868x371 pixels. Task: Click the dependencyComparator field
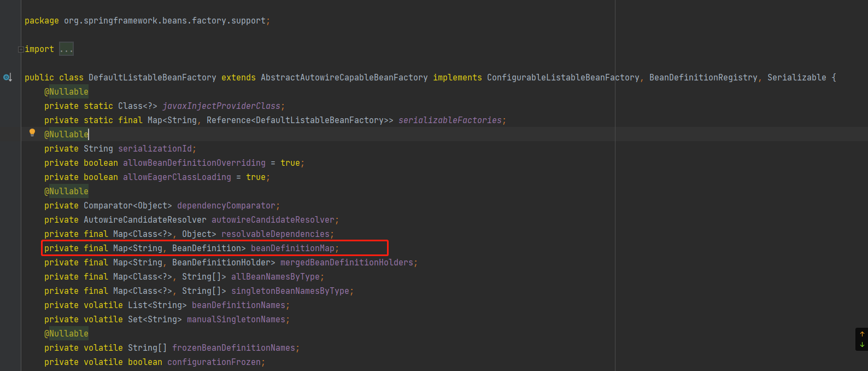pyautogui.click(x=226, y=206)
